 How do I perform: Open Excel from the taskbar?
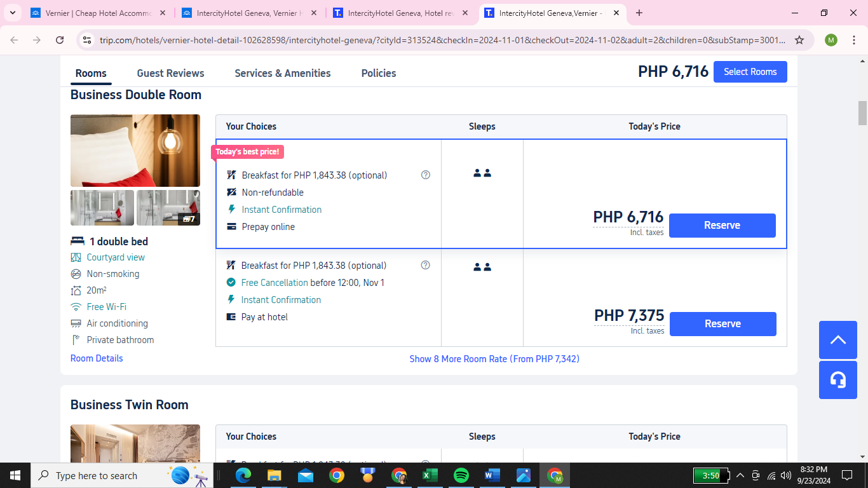coord(430,475)
